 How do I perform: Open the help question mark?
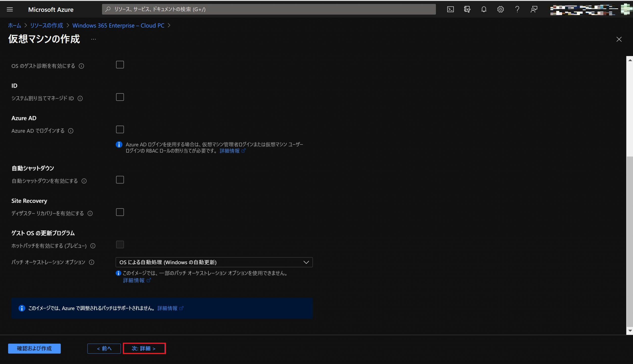tap(517, 9)
